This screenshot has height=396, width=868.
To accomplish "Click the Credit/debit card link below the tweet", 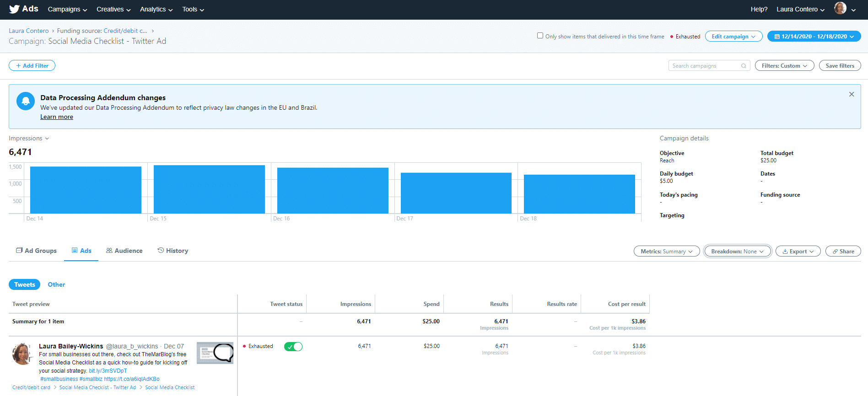I will pyautogui.click(x=31, y=387).
